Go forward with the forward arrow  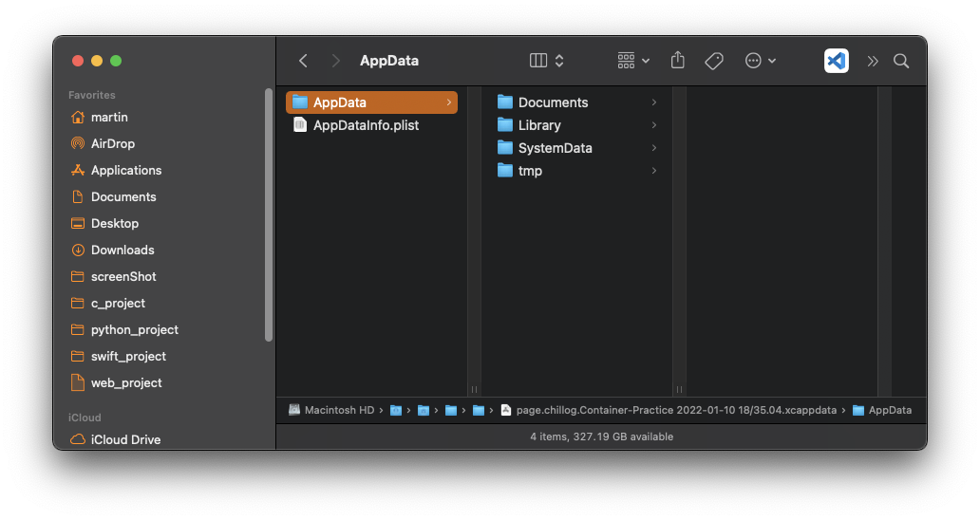click(x=335, y=61)
